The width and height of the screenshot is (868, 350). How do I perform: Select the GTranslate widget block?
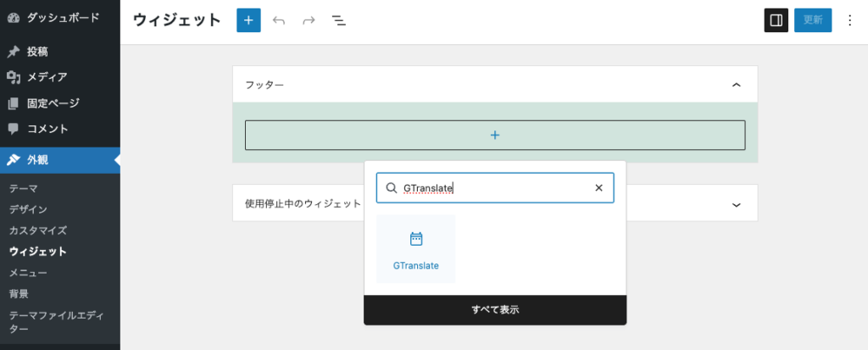coord(415,249)
